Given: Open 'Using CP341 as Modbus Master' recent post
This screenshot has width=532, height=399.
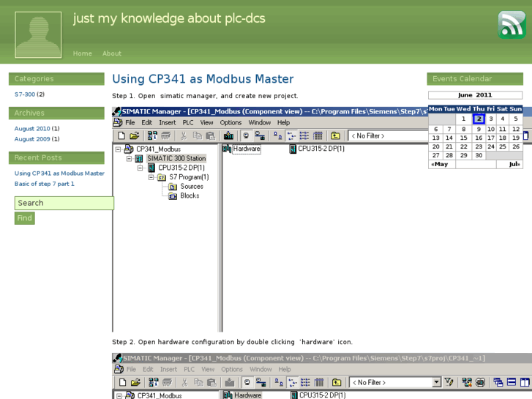Looking at the screenshot, I should pos(59,174).
